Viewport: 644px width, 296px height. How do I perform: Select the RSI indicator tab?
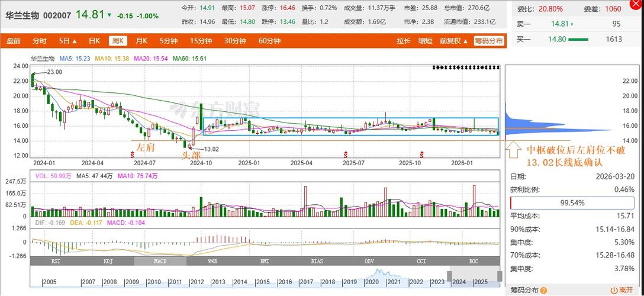click(x=55, y=261)
